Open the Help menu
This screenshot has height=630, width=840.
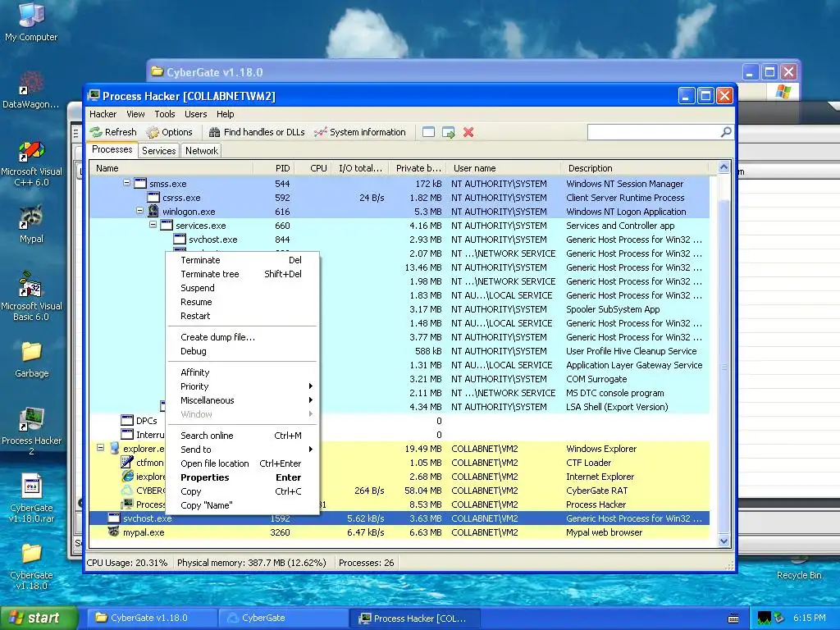point(225,114)
